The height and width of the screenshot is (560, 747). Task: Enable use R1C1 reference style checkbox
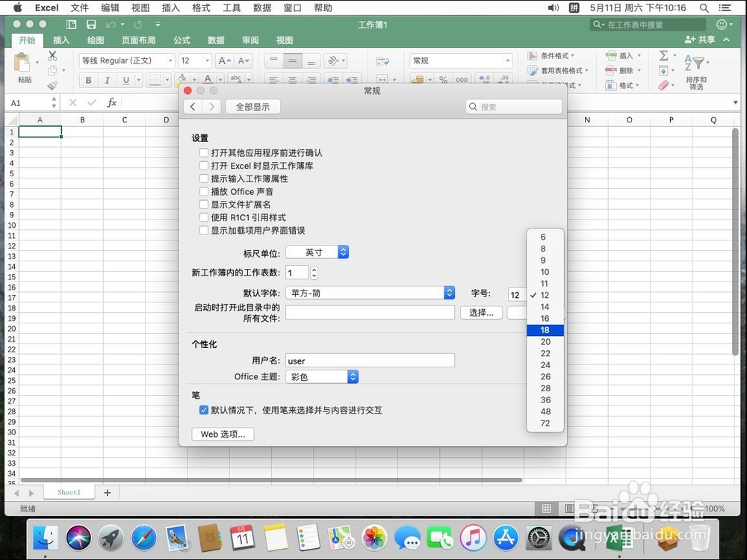204,217
